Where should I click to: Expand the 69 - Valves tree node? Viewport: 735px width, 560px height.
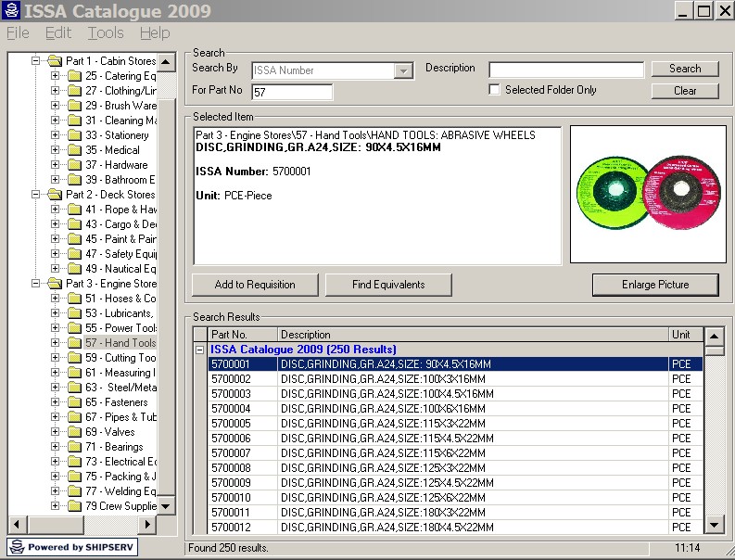point(55,432)
